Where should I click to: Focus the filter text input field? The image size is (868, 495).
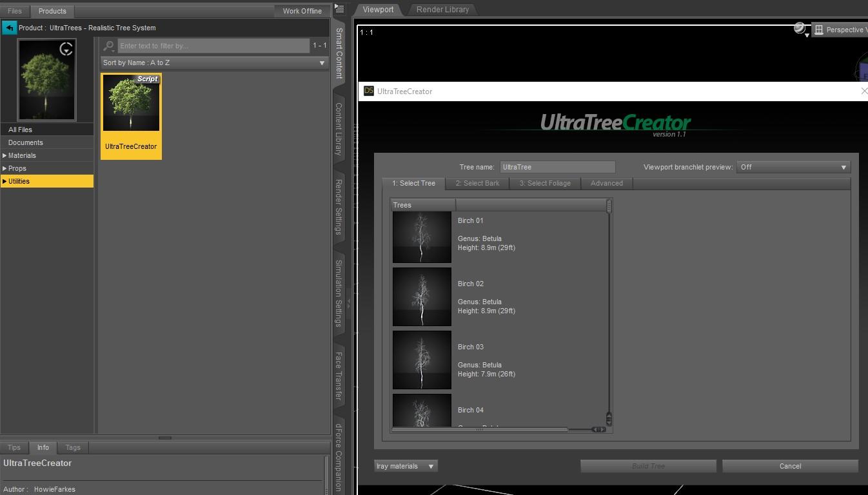tap(213, 46)
